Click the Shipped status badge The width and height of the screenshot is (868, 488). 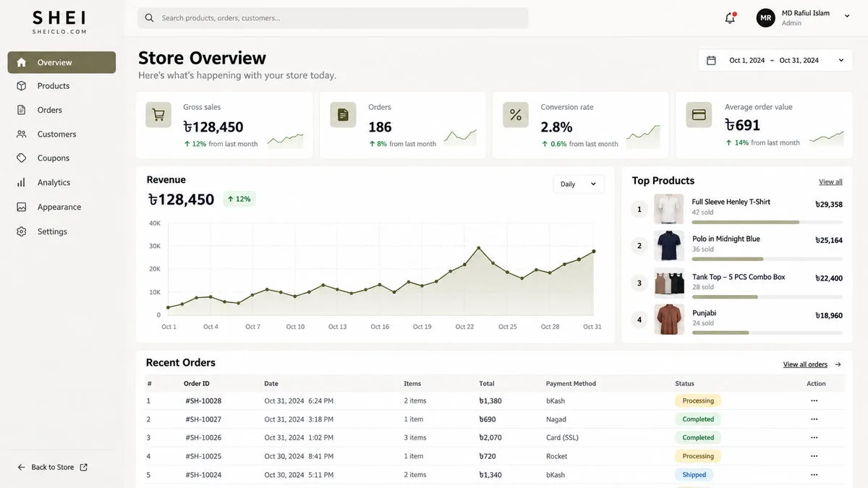(x=694, y=475)
